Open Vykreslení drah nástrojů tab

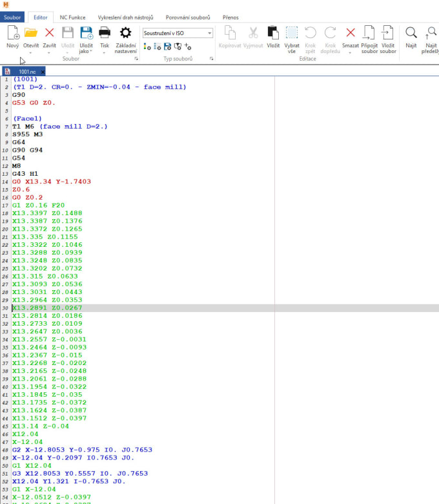pos(125,17)
